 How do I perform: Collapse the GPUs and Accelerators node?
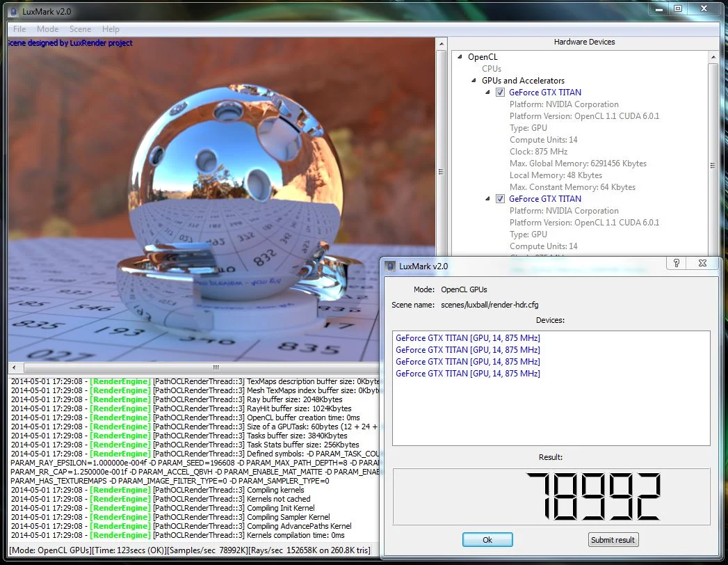474,81
